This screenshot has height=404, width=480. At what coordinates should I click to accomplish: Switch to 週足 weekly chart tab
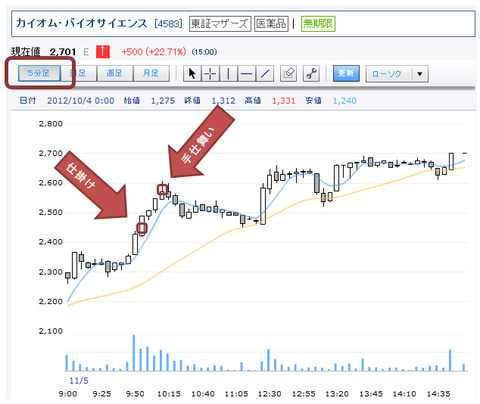coord(115,73)
